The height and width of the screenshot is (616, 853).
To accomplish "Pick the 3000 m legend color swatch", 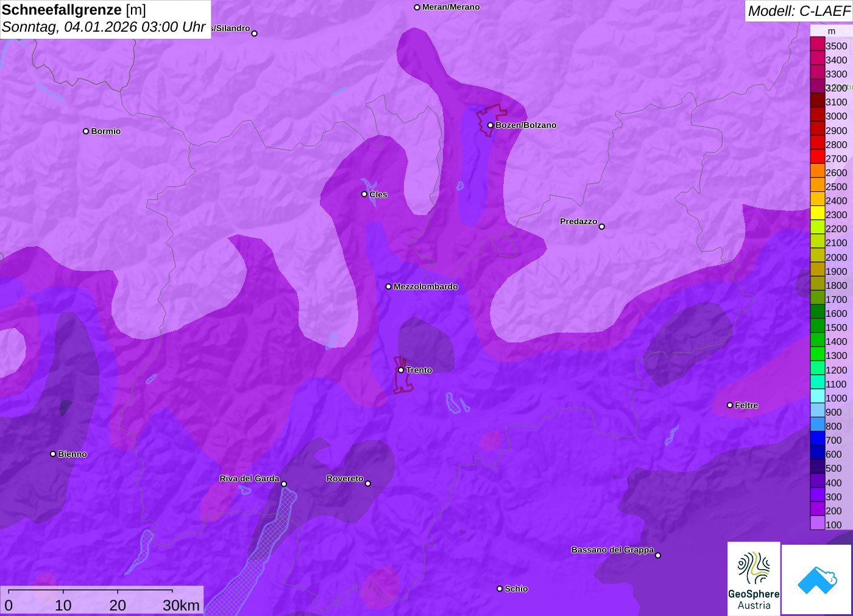I will pos(818,115).
